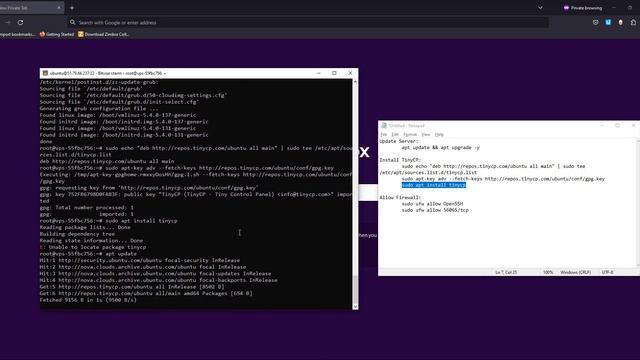Click the 'Allow Firewall:' heading in Notepad
Screen dimensions: 640x360
pyautogui.click(x=400, y=198)
